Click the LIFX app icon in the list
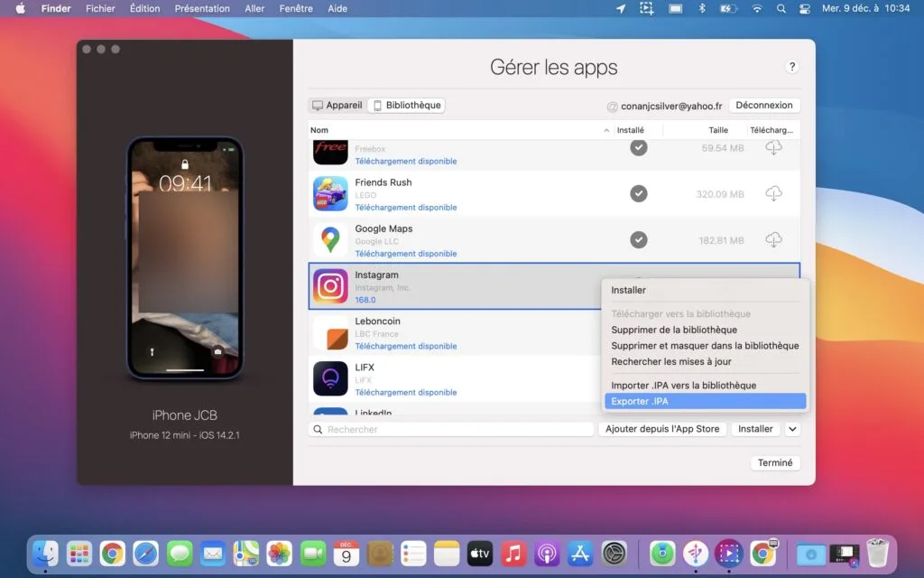Image resolution: width=924 pixels, height=578 pixels. [330, 378]
